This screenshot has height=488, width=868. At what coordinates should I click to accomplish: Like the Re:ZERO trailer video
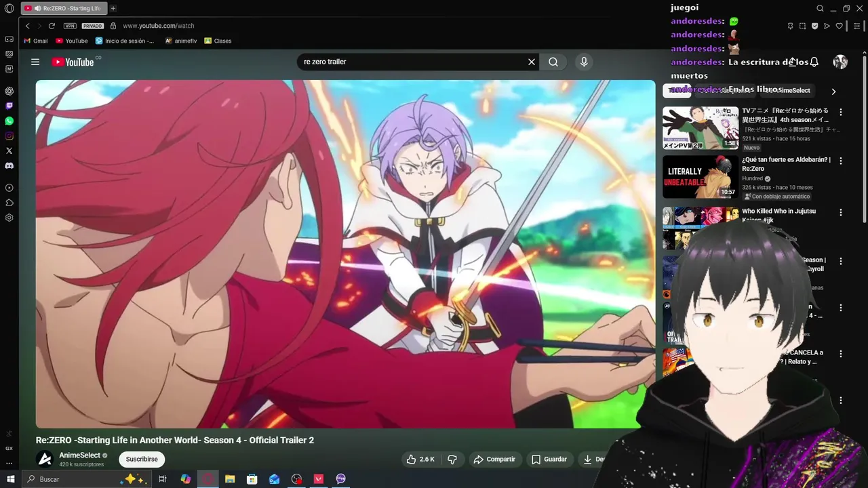click(420, 460)
